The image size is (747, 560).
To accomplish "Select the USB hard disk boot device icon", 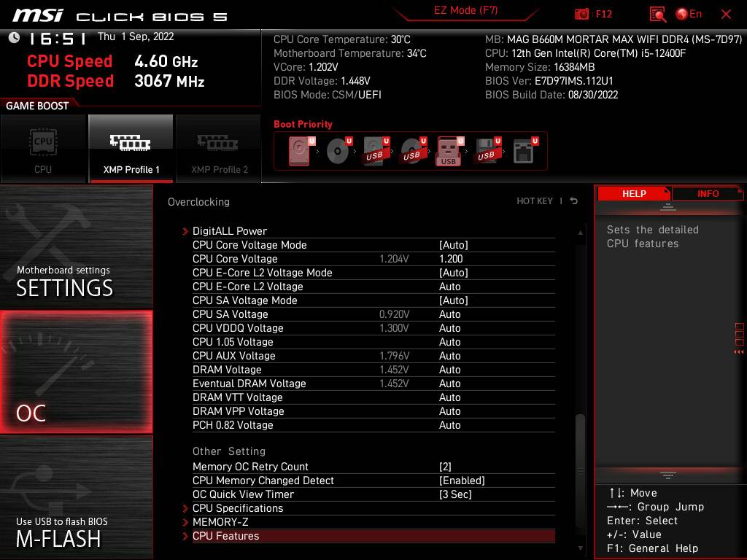I will coord(376,151).
